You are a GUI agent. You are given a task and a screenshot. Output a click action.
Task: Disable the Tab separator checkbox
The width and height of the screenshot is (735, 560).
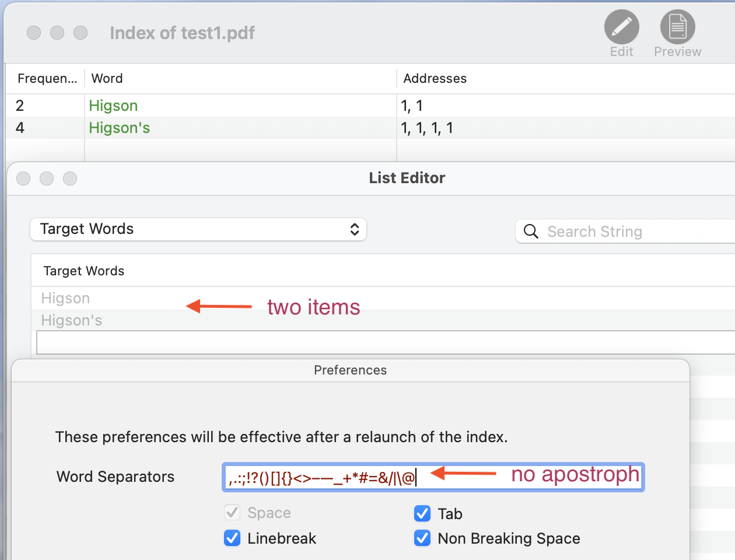point(422,513)
